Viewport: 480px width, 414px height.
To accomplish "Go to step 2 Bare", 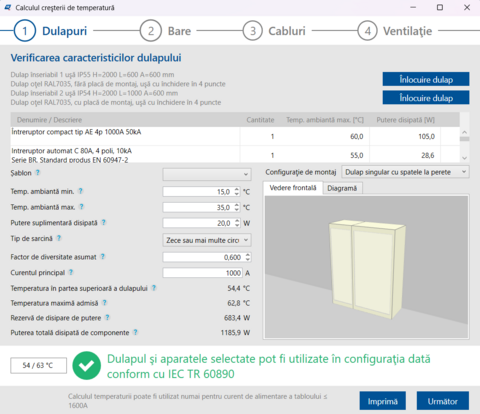I will pos(165,31).
